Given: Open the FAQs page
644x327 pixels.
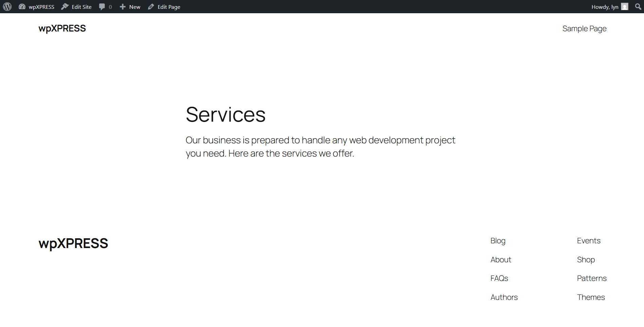Looking at the screenshot, I should (x=499, y=278).
